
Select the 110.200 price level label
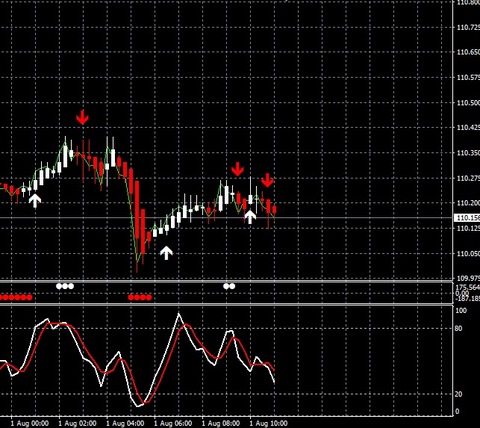(x=468, y=203)
